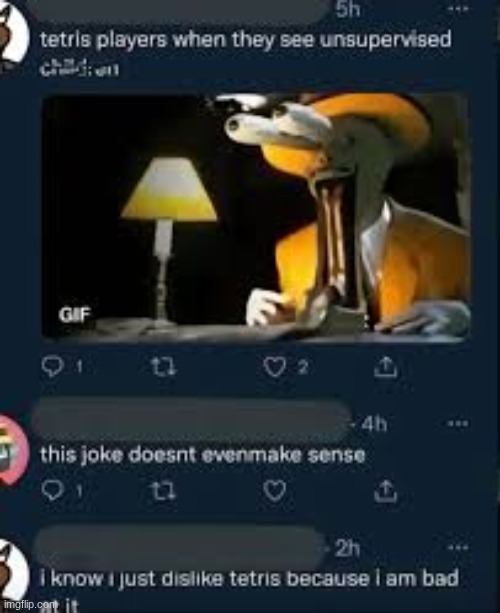This screenshot has height=613, width=500.
Task: Retweet the tetris players GIF tweet
Action: [164, 367]
